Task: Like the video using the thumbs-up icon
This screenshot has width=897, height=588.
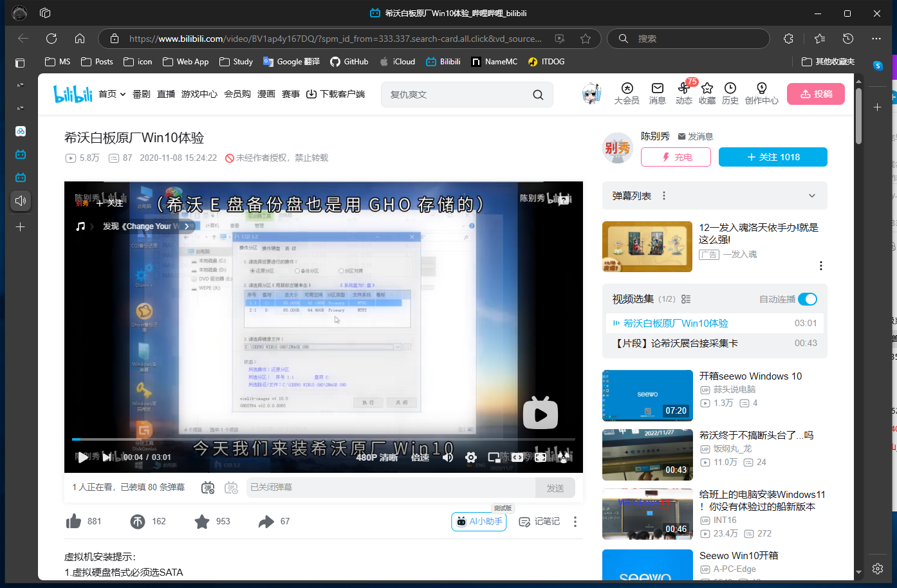Action: click(x=74, y=521)
